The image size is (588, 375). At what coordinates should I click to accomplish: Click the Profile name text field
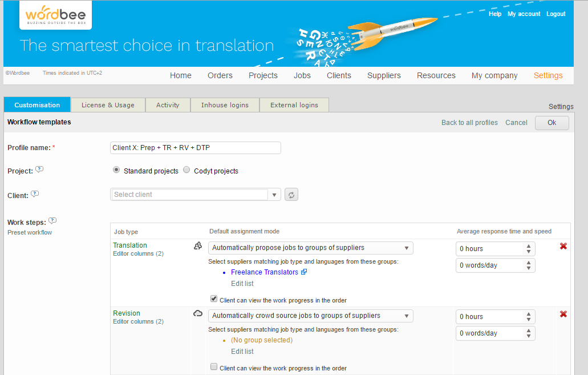pyautogui.click(x=196, y=148)
